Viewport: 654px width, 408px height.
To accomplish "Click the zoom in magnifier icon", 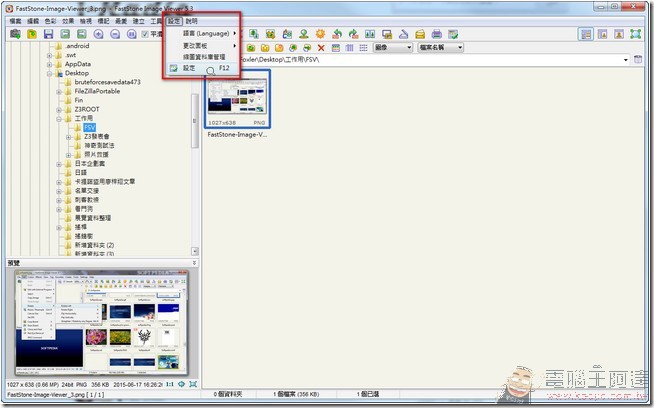I will (x=98, y=34).
